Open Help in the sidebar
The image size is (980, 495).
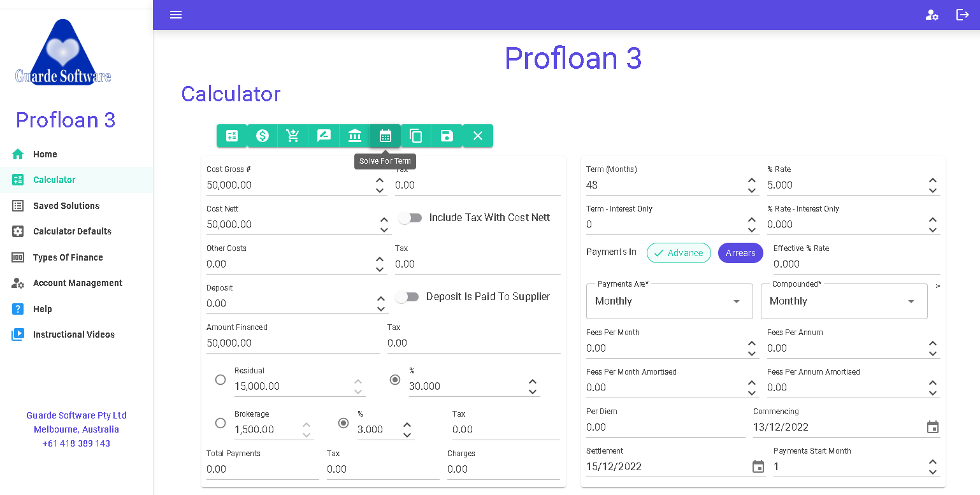[76, 309]
